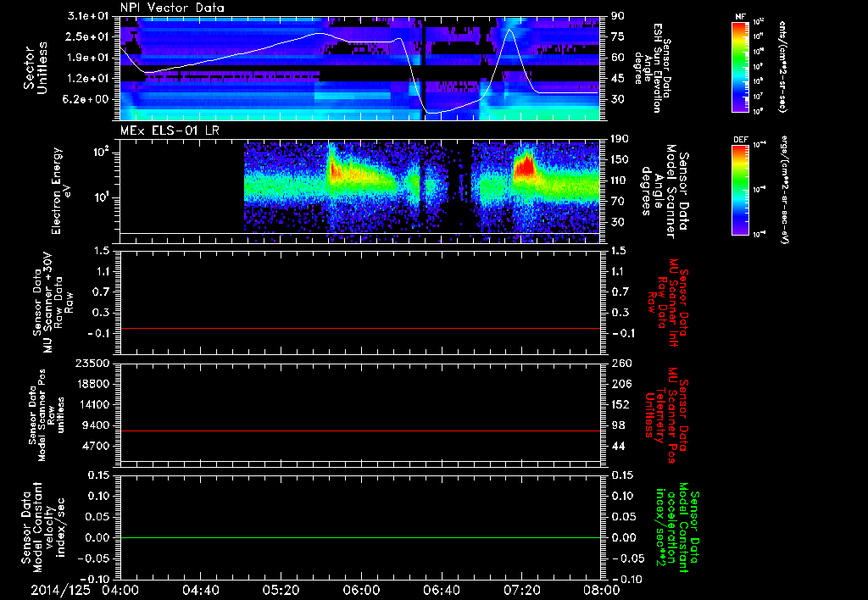Click the red line in Scanner Pos panel

click(360, 431)
